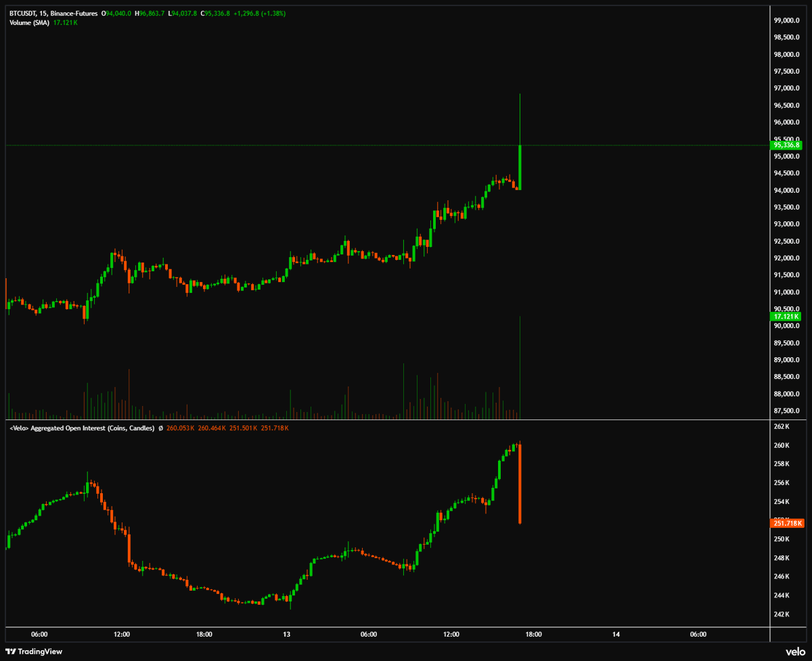Click the green 17.121K volume axis tag
812x661 pixels.
coord(786,317)
